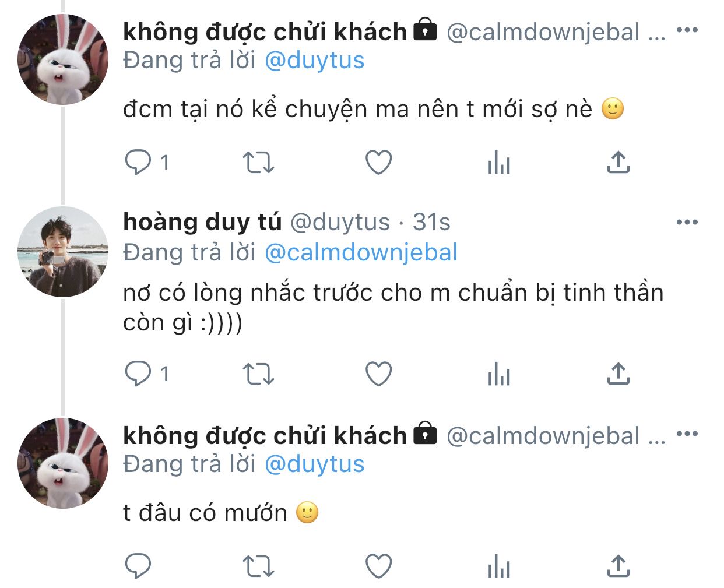
Task: Retweet hoàng duy tú's tweet
Action: (258, 374)
